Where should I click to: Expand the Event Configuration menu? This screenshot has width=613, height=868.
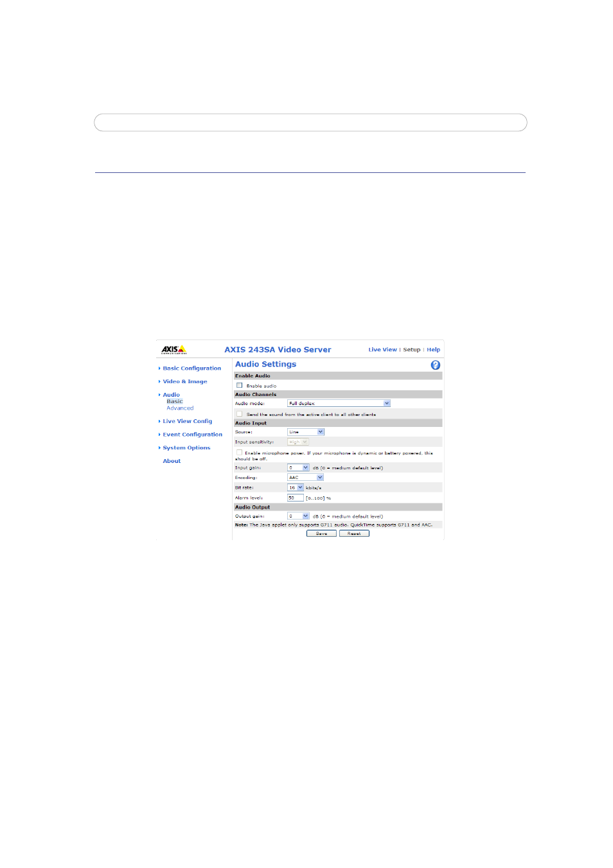pos(192,435)
